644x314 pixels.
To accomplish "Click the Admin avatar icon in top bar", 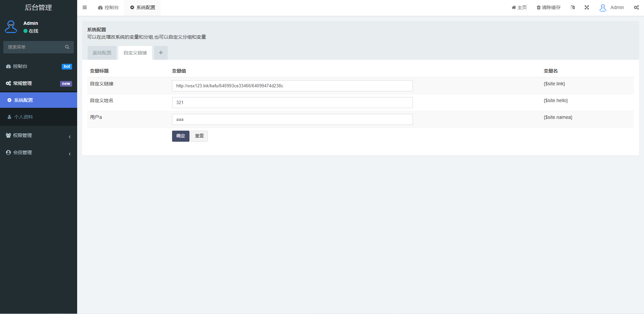I will [x=603, y=8].
